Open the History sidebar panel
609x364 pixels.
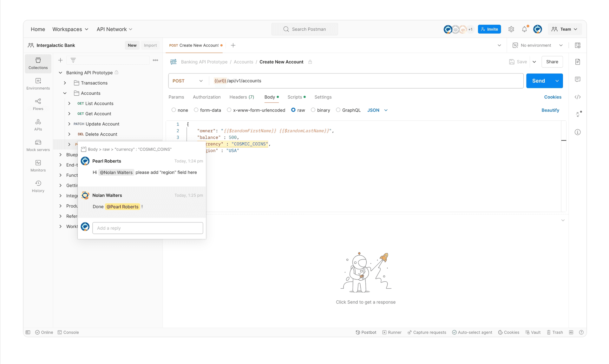pyautogui.click(x=38, y=186)
